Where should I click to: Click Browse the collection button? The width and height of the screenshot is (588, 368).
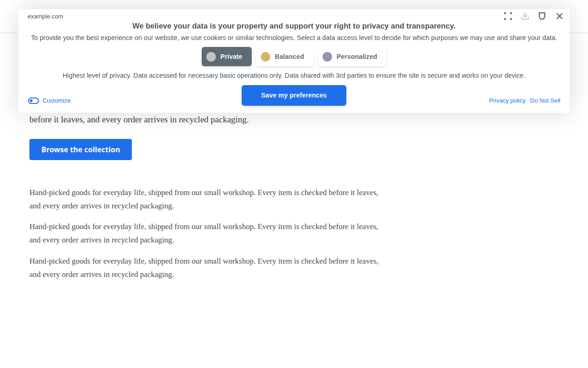(x=80, y=149)
